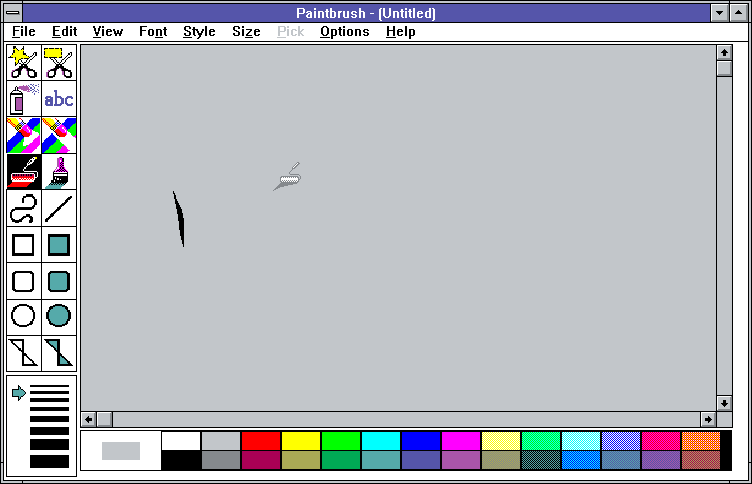Choose the orange swatch in top row
This screenshot has height=484, width=752.
coord(701,441)
